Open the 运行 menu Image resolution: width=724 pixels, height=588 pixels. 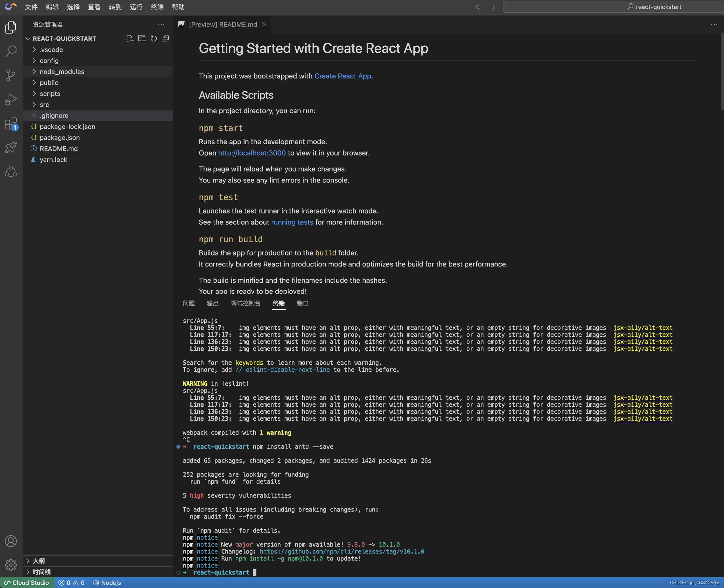[x=136, y=7]
